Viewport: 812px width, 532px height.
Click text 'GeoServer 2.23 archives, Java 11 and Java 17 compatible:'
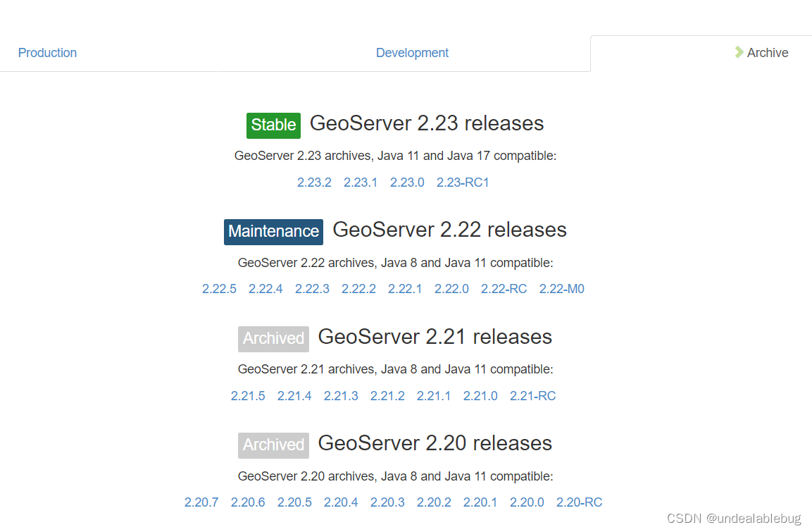point(395,156)
